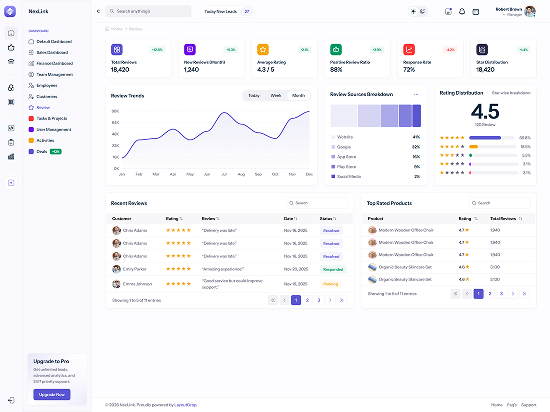Open the calendar icon in top bar
550x412 pixels.
pos(476,12)
